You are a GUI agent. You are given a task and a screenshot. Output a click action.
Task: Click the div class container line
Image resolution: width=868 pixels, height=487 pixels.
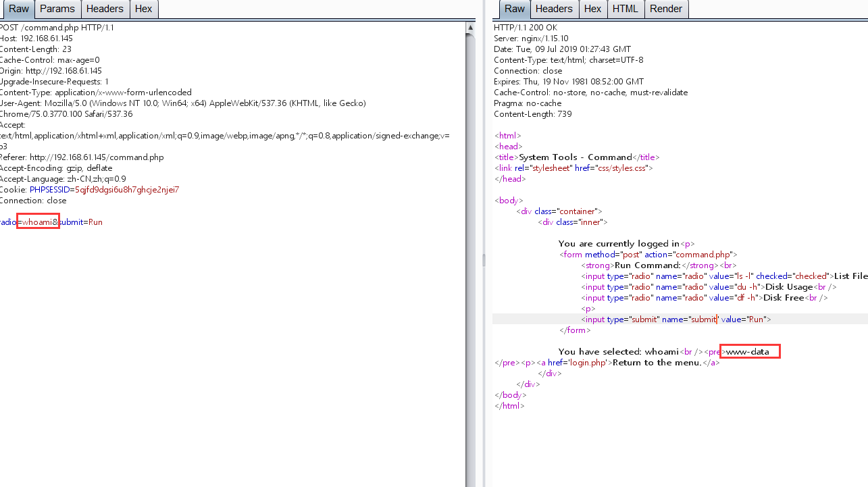[x=559, y=211]
